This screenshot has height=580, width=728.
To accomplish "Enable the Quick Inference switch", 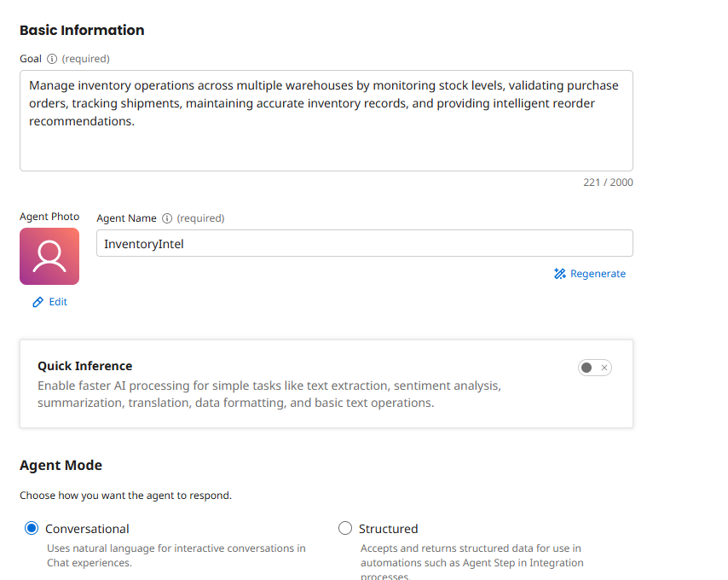I will [594, 368].
